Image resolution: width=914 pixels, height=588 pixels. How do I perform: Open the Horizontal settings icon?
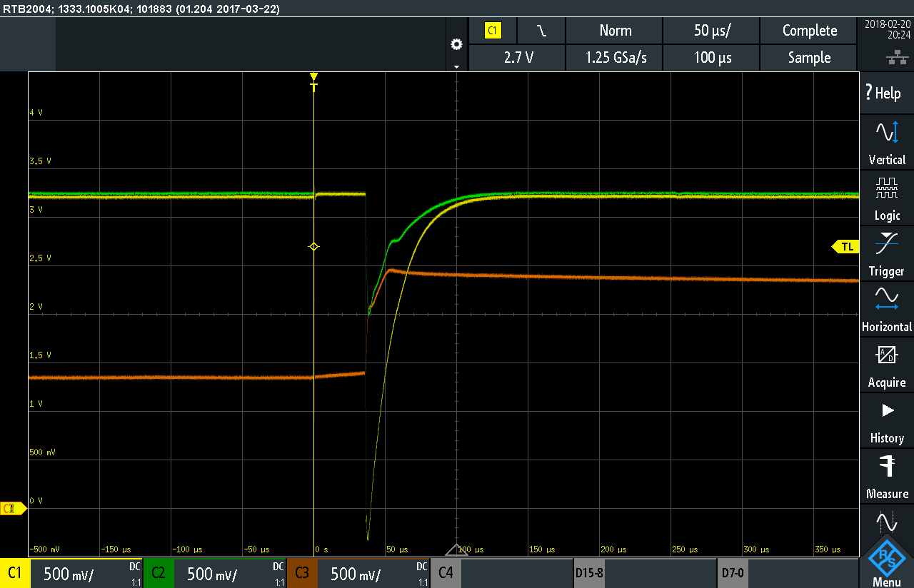pos(886,300)
